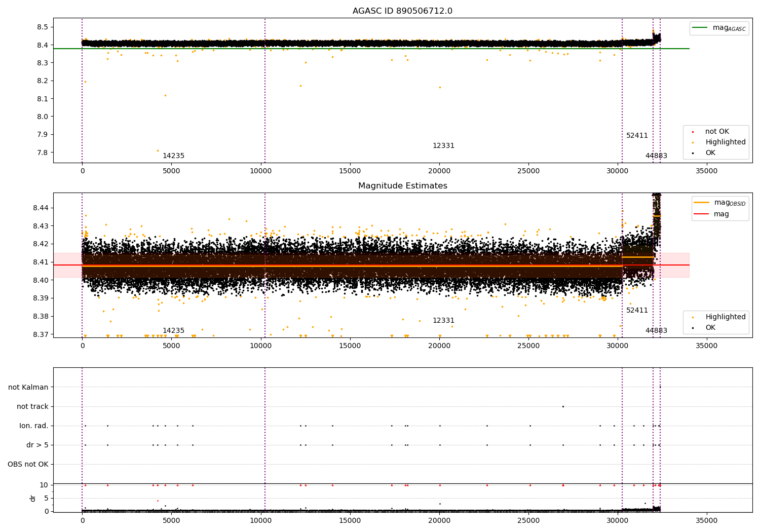Viewport: 760px width, 532px height.
Task: Click the red 'mag' legend line in middle plot
Action: click(x=702, y=214)
